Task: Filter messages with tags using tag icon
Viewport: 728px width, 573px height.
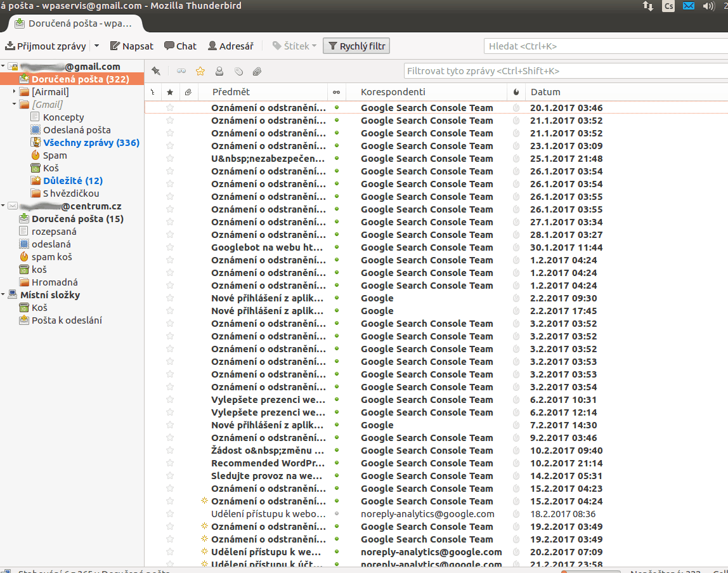Action: point(238,71)
